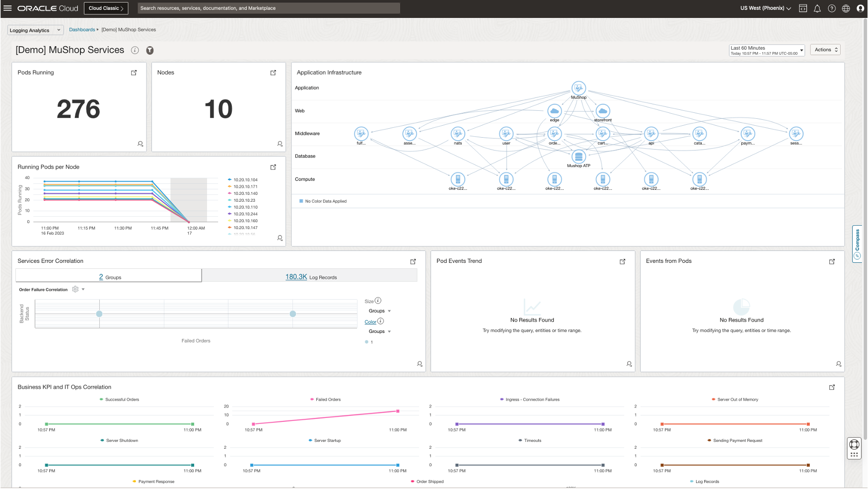Open Events from Pods in new window

(x=832, y=261)
